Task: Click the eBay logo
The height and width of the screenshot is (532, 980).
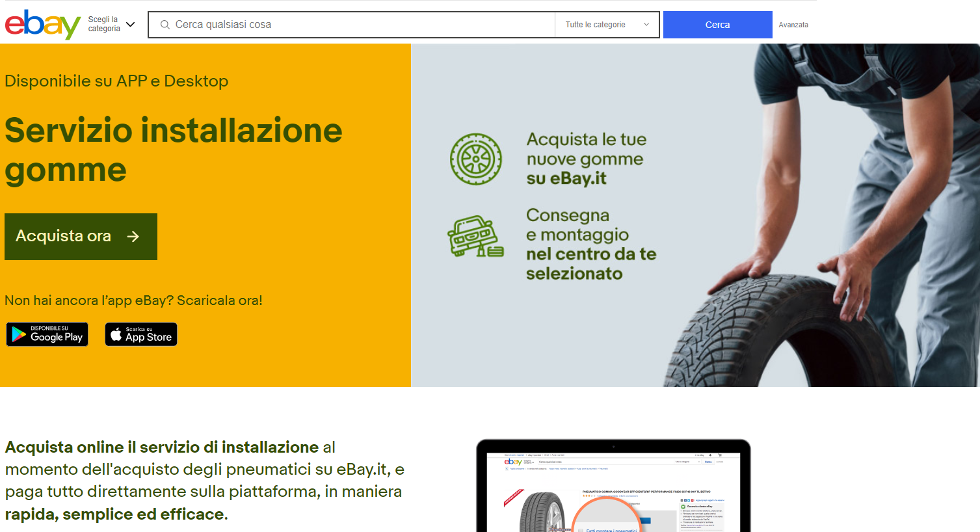Action: 43,25
